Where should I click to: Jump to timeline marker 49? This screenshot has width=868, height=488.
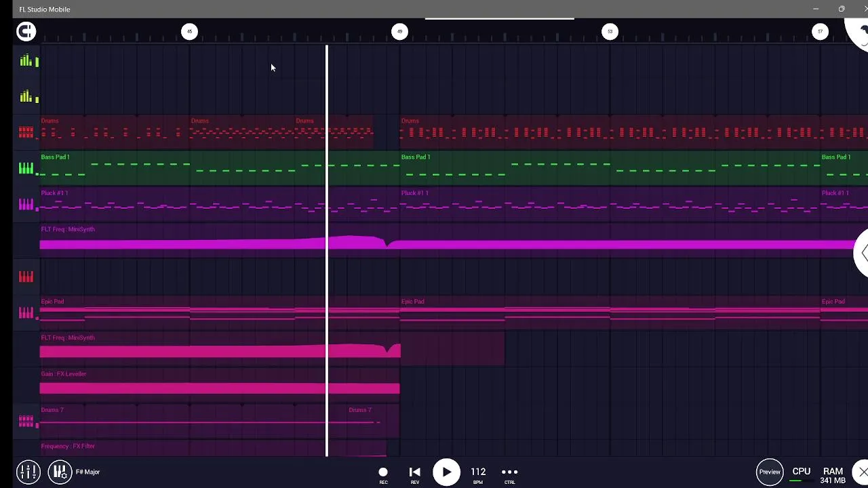pos(400,31)
